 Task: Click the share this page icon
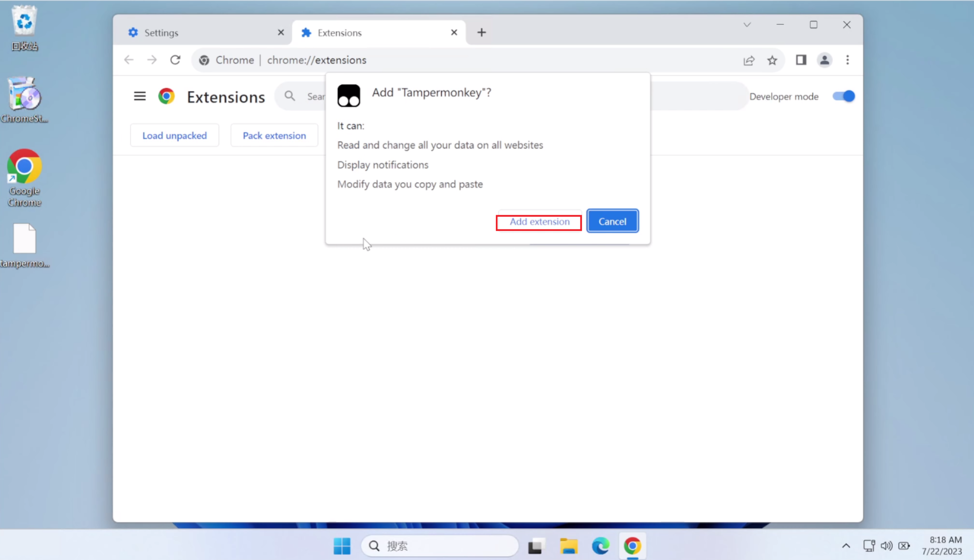tap(749, 60)
